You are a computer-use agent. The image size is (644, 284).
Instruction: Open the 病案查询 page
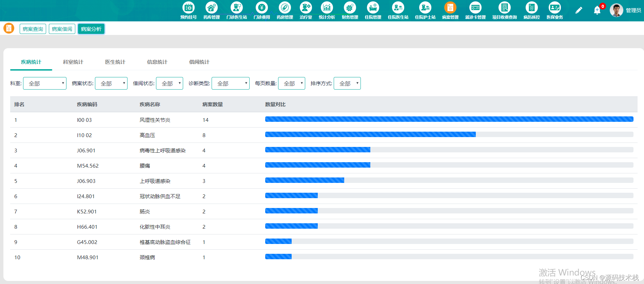coord(33,29)
